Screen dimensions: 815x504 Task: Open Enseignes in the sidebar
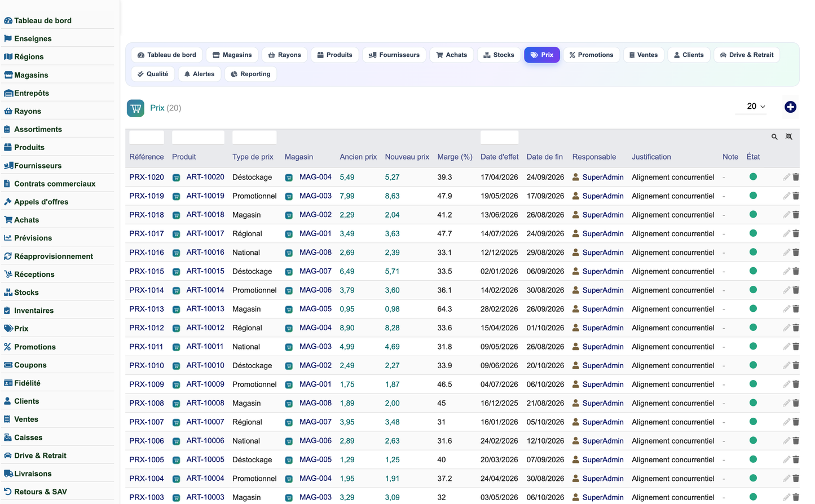[x=33, y=39]
